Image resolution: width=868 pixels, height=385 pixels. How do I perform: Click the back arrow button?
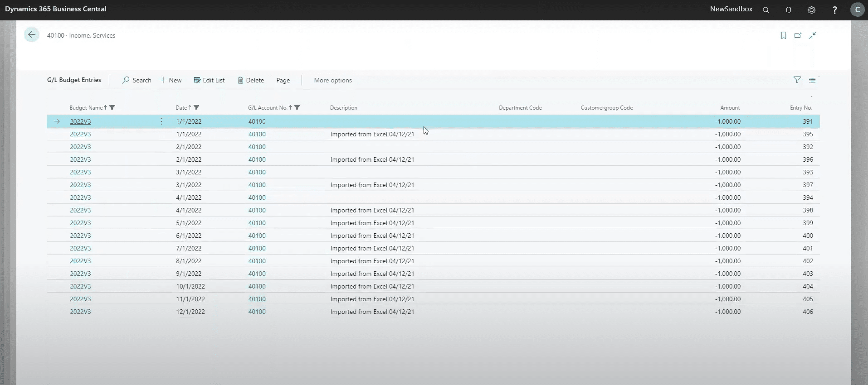click(x=32, y=35)
